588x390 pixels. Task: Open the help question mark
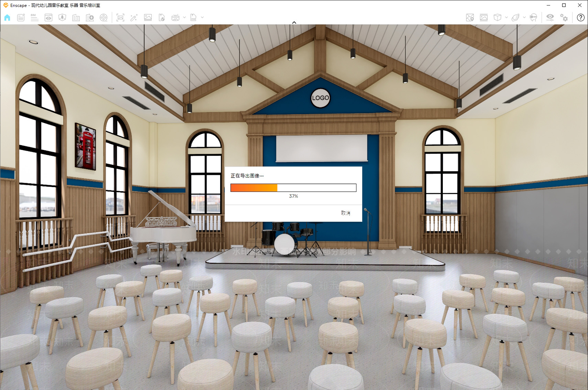(581, 18)
